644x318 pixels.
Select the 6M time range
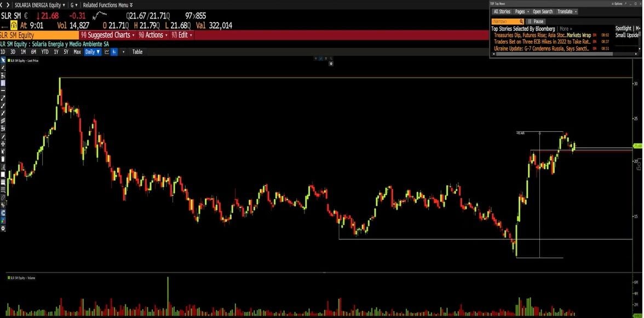click(x=33, y=51)
